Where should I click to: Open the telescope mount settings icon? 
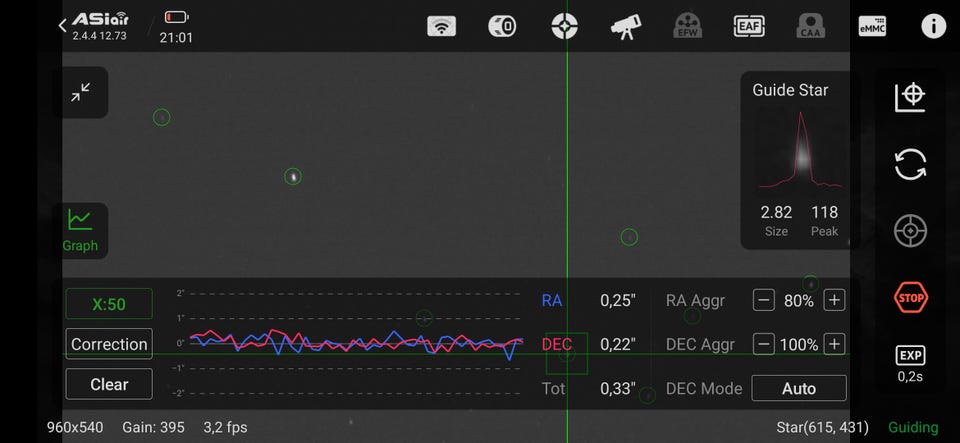[x=626, y=27]
